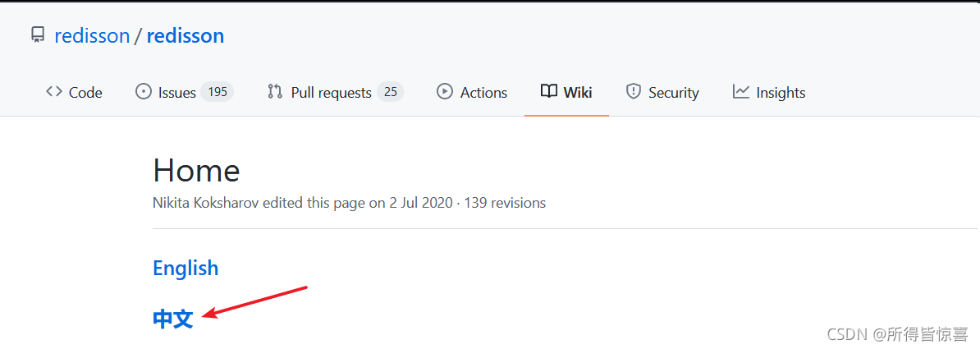Image resolution: width=980 pixels, height=349 pixels.
Task: Click the 25 pull requests counter badge
Action: 391,93
